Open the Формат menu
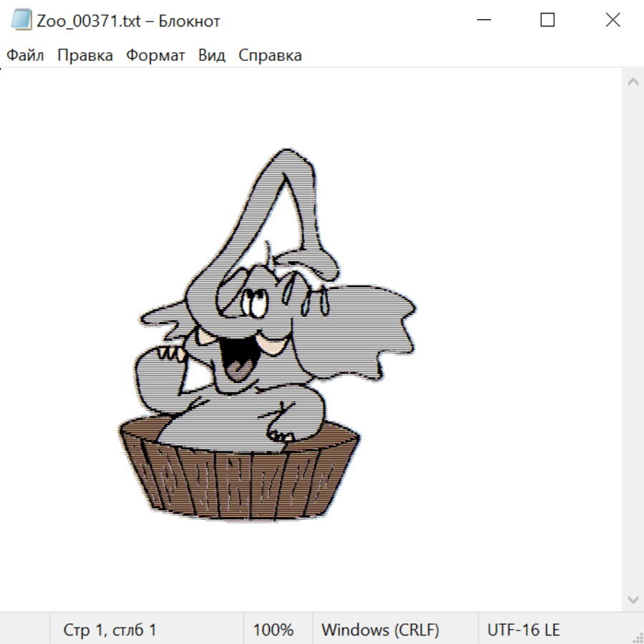The image size is (644, 644). pyautogui.click(x=155, y=55)
